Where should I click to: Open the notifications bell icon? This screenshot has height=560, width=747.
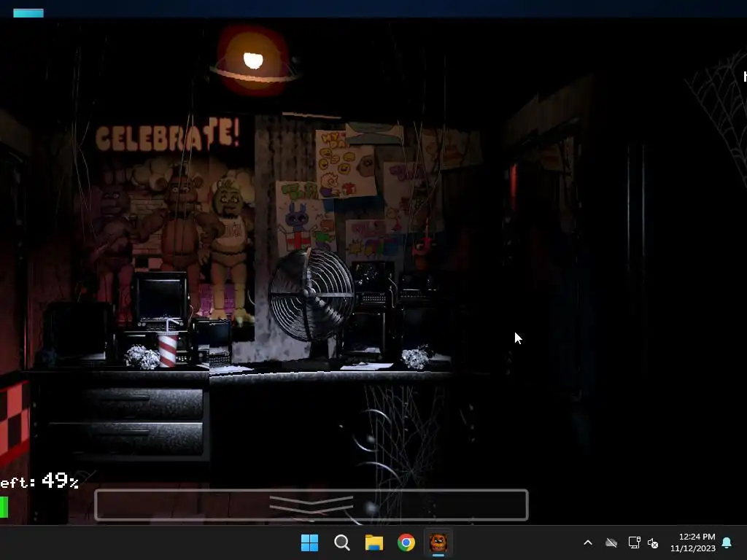point(727,542)
